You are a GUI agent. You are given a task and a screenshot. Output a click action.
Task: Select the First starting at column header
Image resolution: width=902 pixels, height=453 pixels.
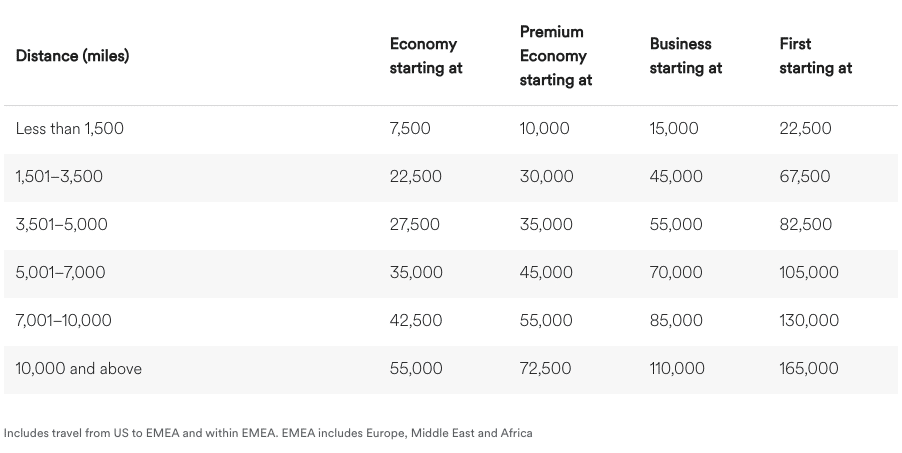815,56
